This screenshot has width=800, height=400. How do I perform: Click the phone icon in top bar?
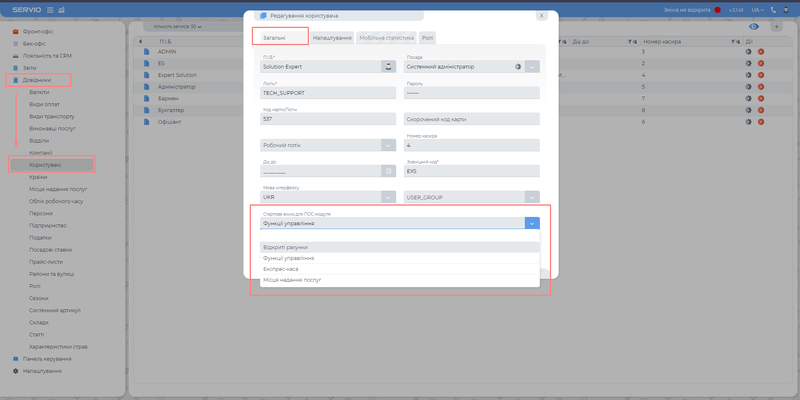pos(773,10)
